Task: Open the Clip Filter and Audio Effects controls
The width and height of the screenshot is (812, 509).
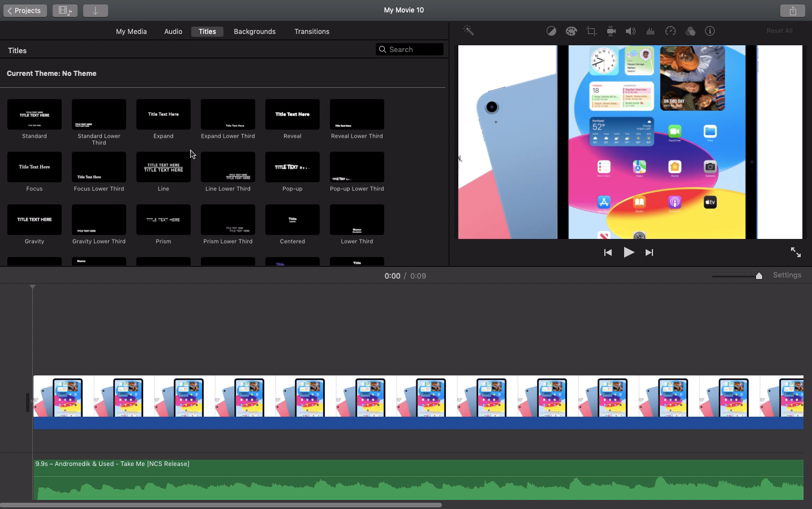Action: point(690,31)
